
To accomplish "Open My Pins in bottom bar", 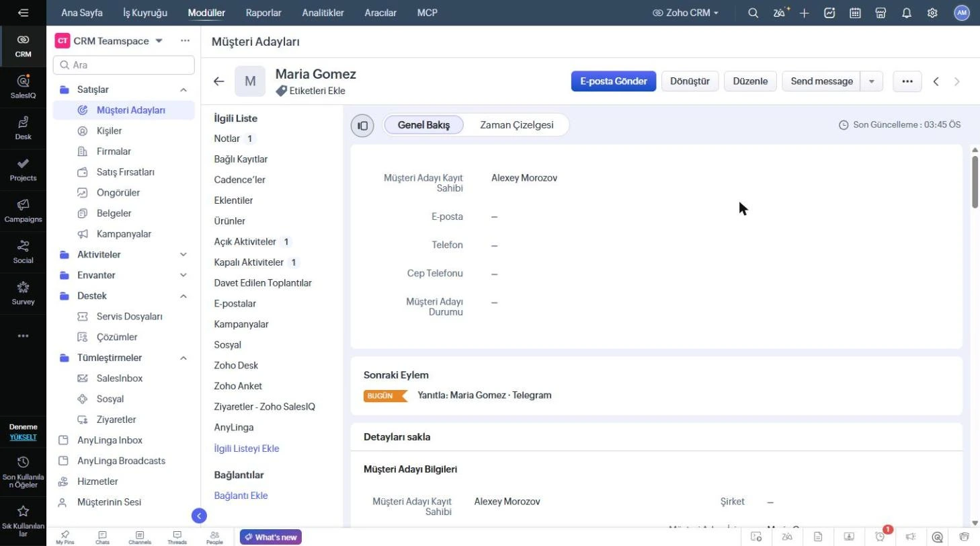I will [x=65, y=537].
